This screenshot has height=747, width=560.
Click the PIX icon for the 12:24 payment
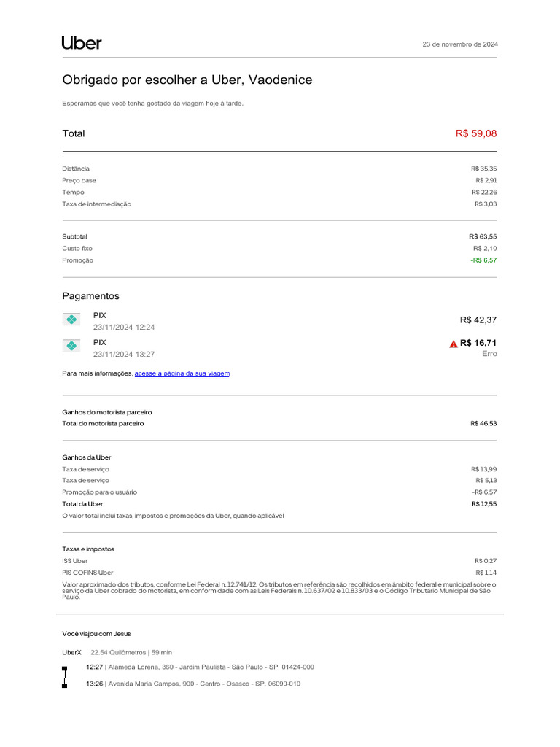71,320
